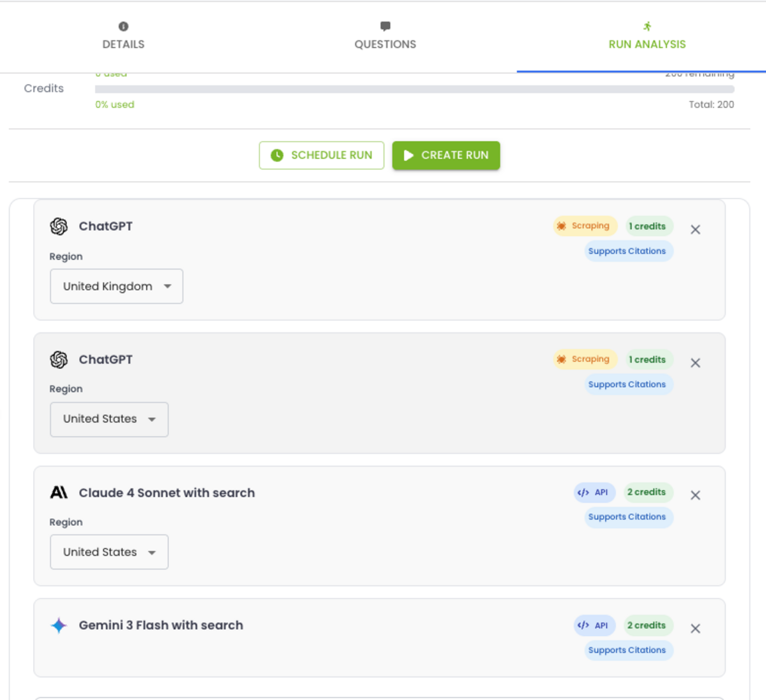
Task: Select the Run Analysis tab
Action: (647, 36)
